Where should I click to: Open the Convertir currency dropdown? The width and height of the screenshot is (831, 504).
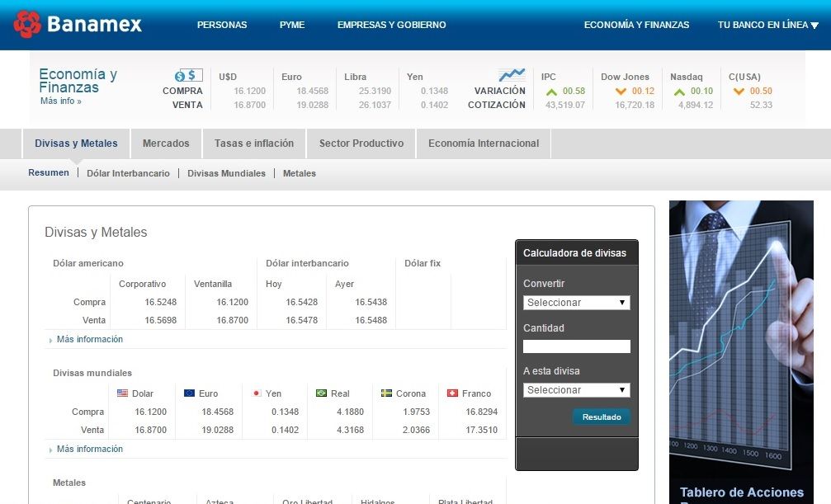click(x=576, y=303)
